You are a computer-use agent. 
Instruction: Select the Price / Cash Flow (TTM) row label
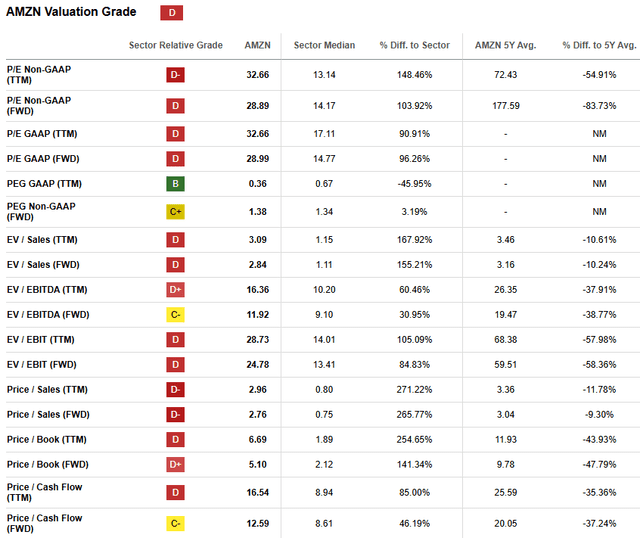44,492
